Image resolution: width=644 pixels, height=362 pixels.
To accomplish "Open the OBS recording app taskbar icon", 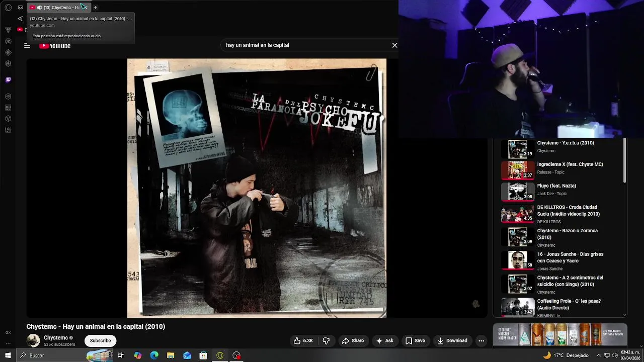I will 236,355.
